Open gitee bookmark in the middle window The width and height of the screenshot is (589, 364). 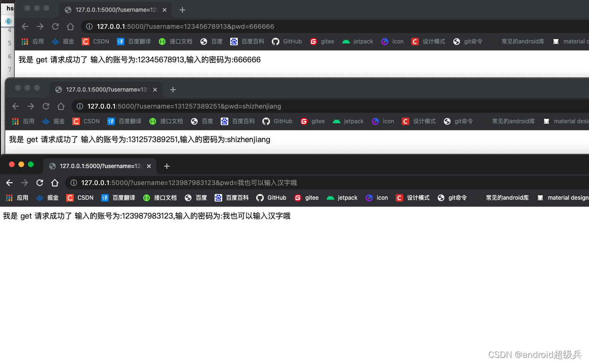pos(312,121)
